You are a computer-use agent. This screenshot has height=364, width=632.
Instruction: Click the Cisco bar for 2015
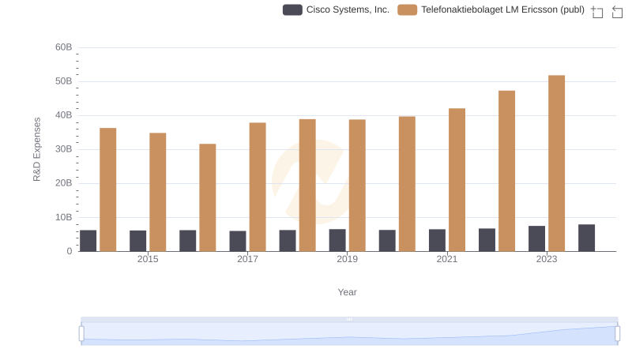pos(137,241)
